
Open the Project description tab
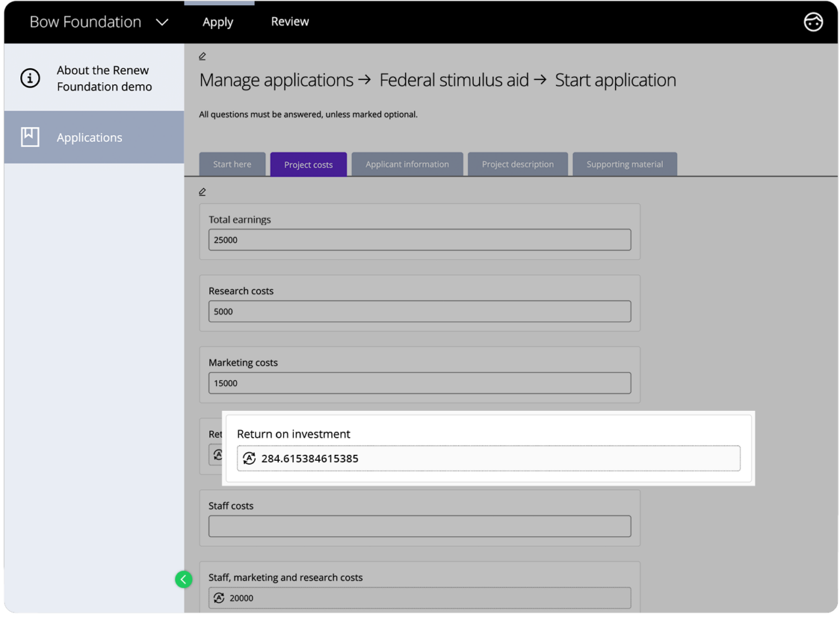518,164
